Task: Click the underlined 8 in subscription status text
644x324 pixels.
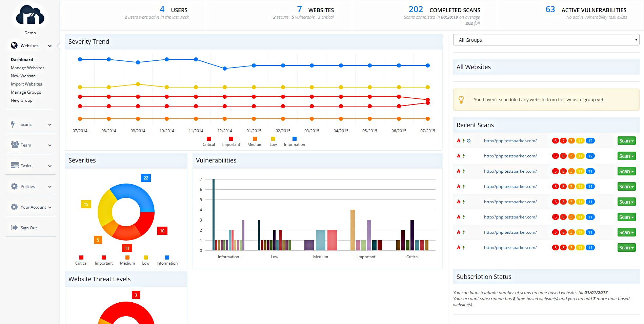Action: (x=514, y=299)
